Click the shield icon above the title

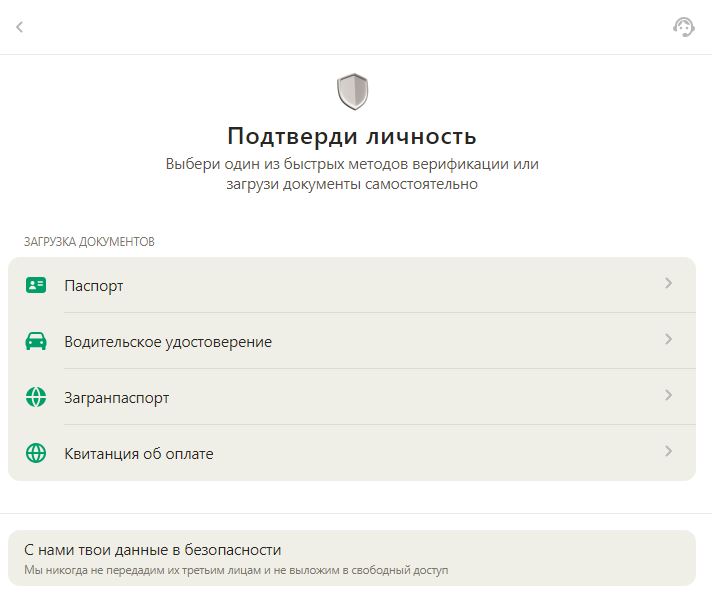(352, 92)
